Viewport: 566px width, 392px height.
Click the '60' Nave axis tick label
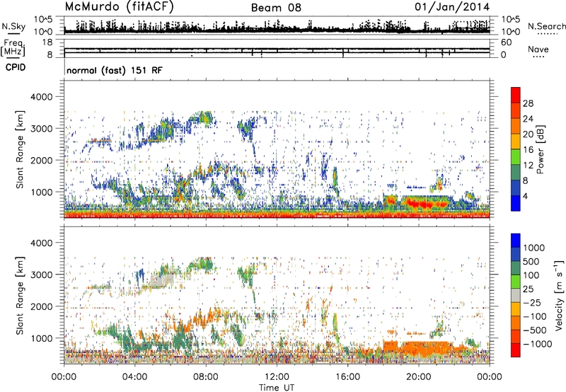pyautogui.click(x=507, y=42)
